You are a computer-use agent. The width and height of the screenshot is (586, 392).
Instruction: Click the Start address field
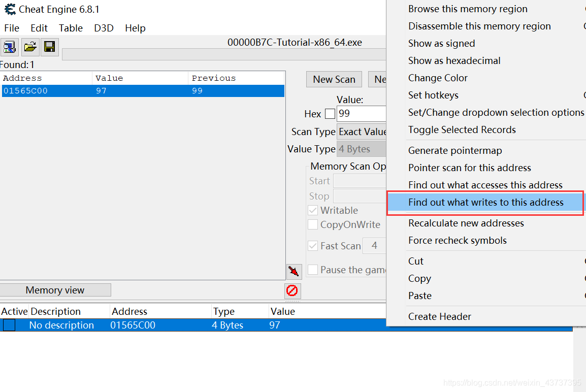360,181
